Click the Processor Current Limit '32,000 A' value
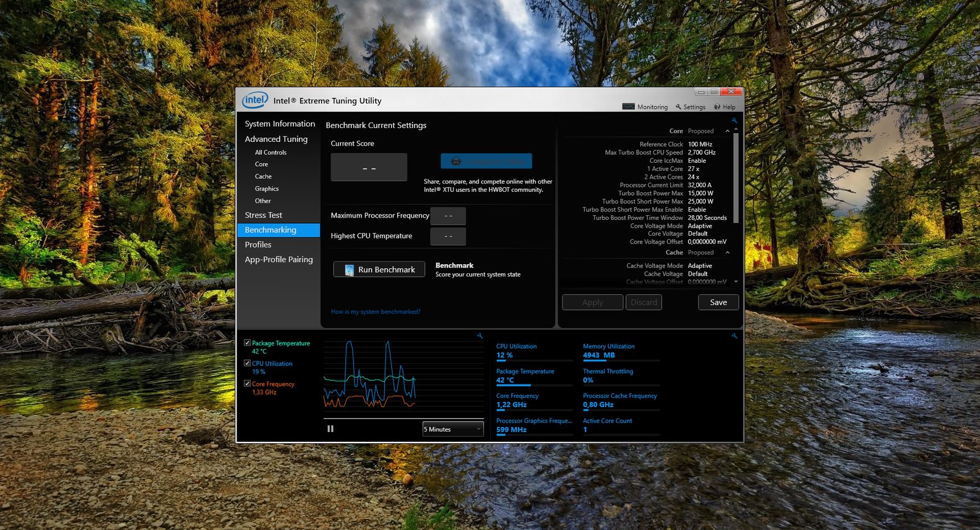Viewport: 980px width, 530px height. [700, 185]
